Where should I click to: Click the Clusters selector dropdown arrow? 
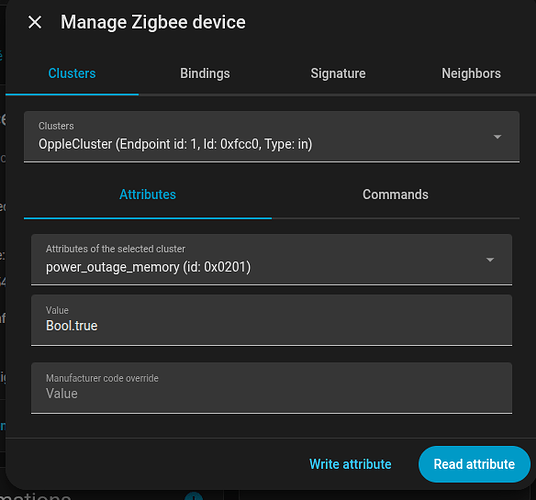coord(497,137)
